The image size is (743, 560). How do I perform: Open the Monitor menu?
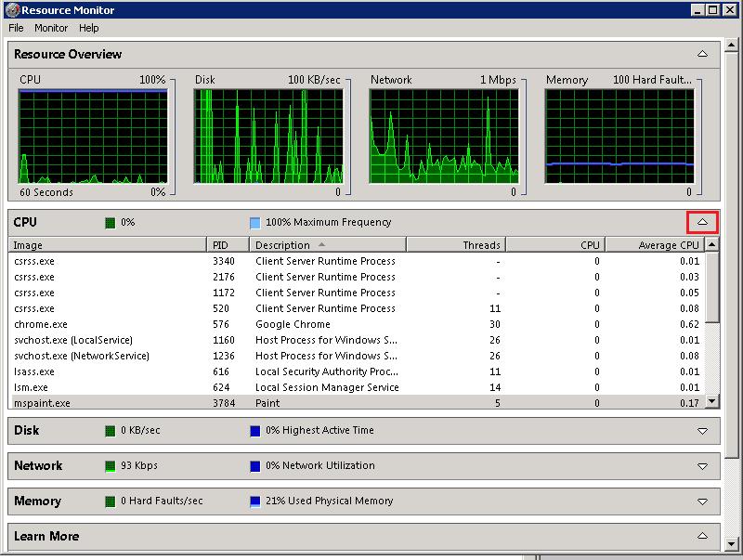click(x=51, y=28)
